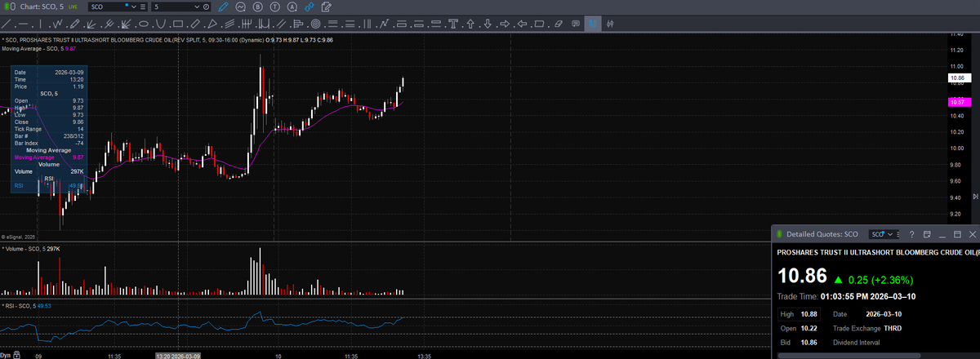Click the Bid 10.86 value in Detailed Quotes

[x=808, y=343]
